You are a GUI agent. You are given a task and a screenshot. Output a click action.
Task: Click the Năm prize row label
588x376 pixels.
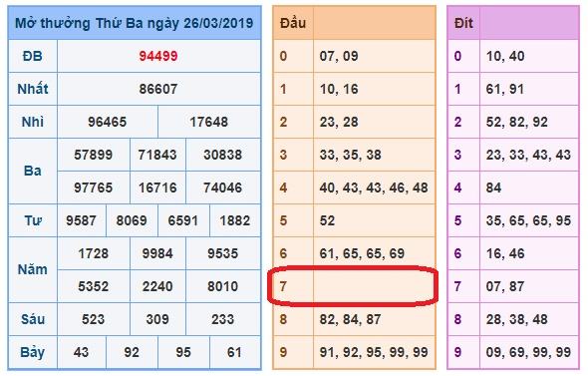33,269
